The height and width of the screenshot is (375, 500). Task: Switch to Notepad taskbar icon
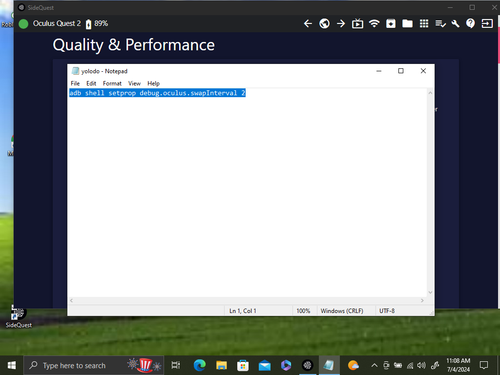tap(329, 365)
